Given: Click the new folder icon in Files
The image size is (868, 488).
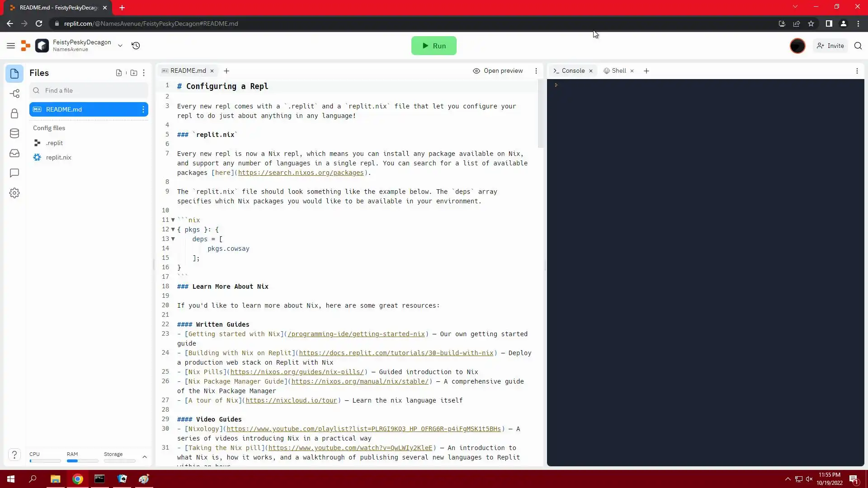Looking at the screenshot, I should 134,73.
